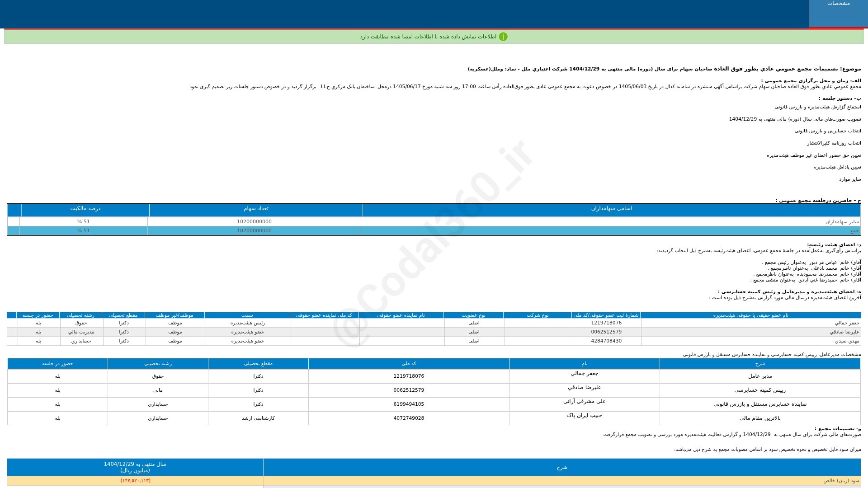Click the 51 % value in جمع row

84,231
